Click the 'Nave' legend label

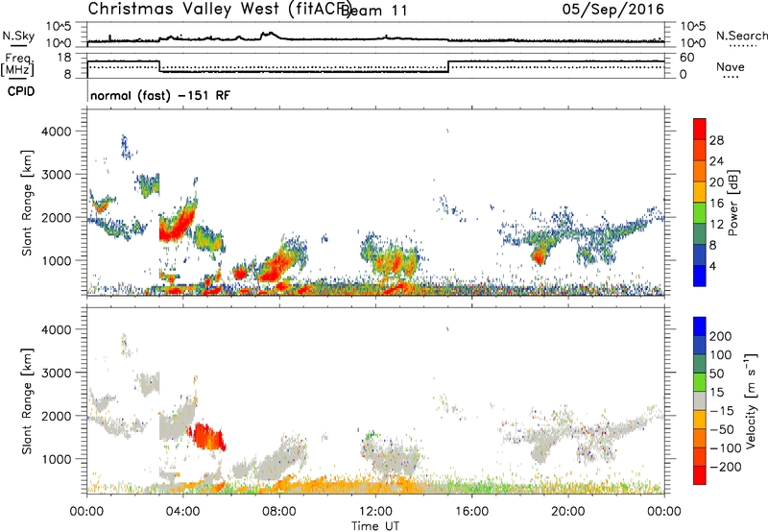tap(731, 67)
